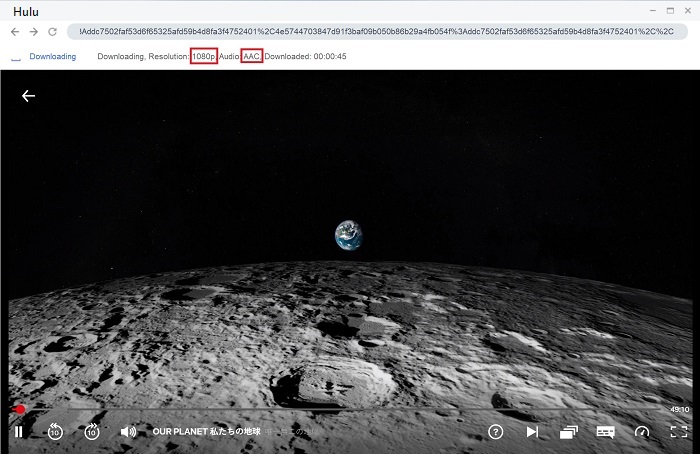Click the back arrow over the video
Screen dimensions: 700x454
[28, 96]
